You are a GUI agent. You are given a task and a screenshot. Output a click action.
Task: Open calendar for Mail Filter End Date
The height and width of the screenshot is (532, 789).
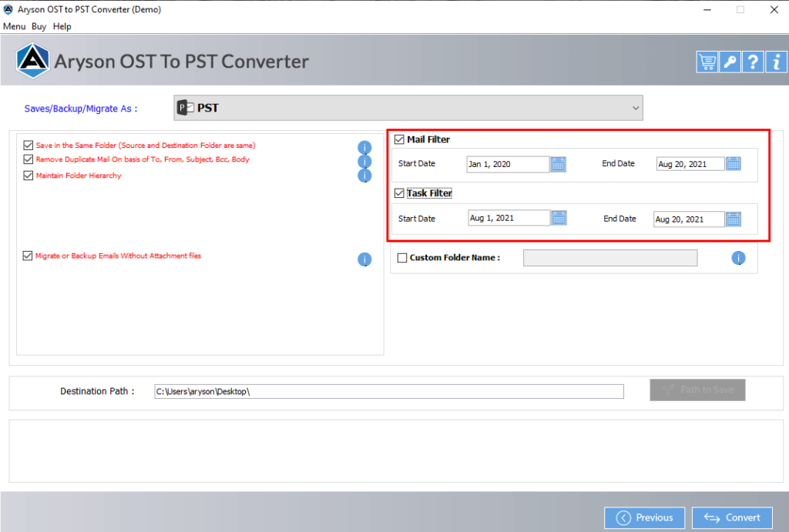click(x=734, y=163)
